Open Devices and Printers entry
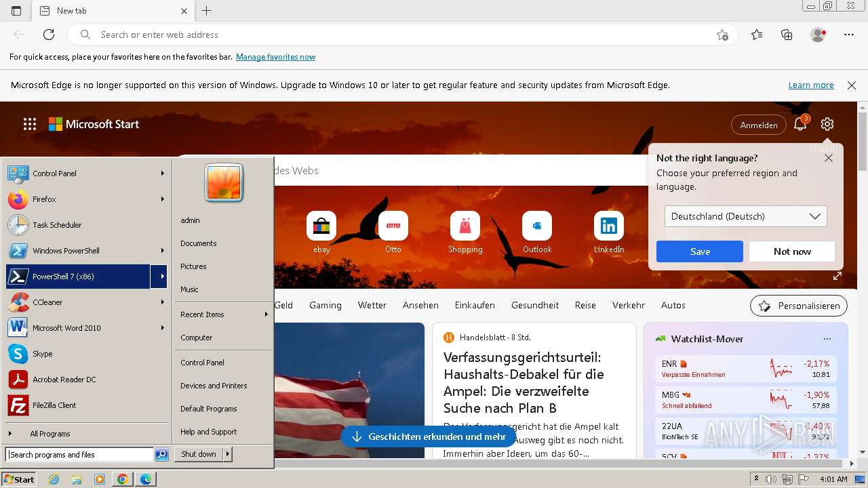Screen dimensions: 868x488 point(214,386)
